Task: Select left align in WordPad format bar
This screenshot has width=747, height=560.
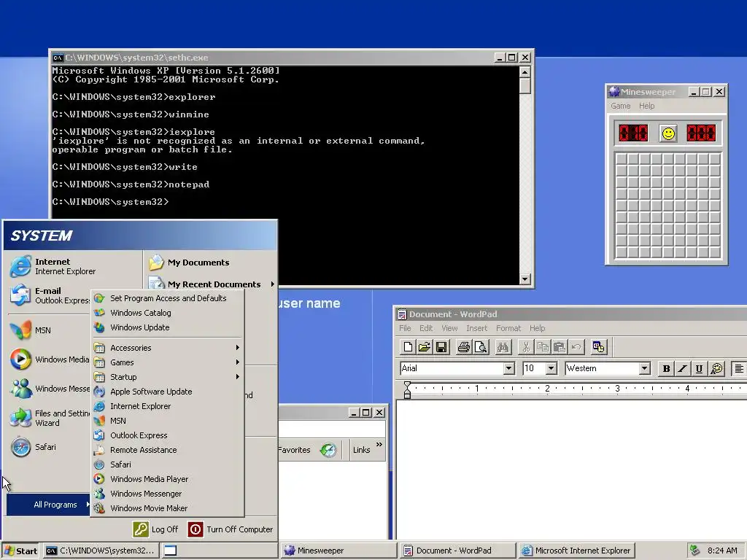Action: pyautogui.click(x=739, y=368)
